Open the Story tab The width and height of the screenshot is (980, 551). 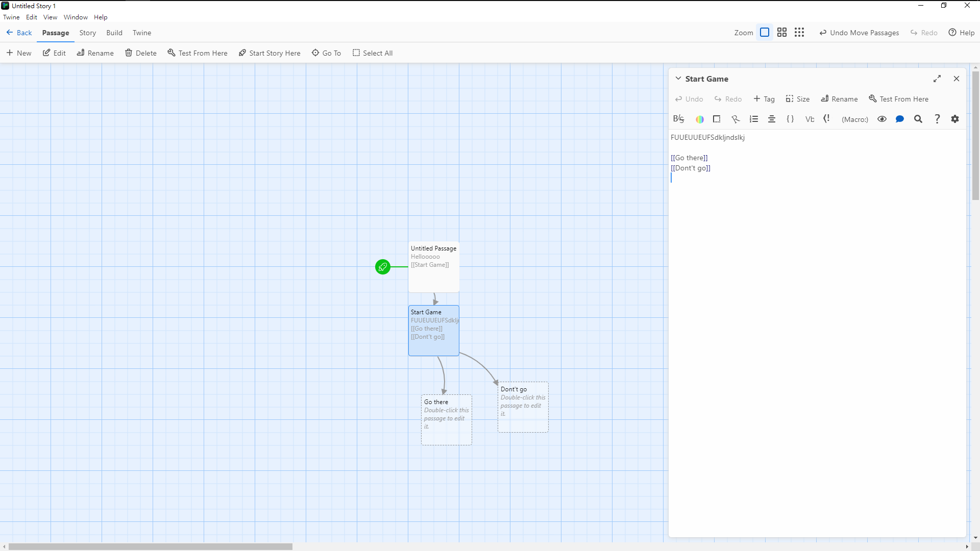pos(87,33)
